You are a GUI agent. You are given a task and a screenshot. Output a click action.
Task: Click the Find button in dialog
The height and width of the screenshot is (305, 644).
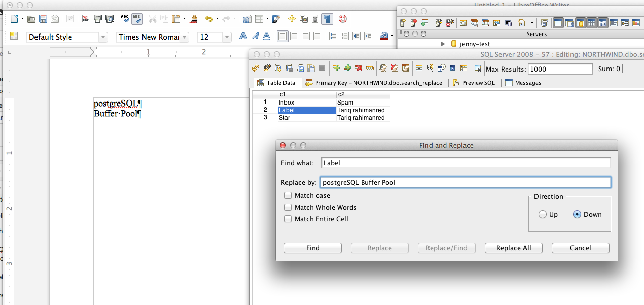coord(313,248)
